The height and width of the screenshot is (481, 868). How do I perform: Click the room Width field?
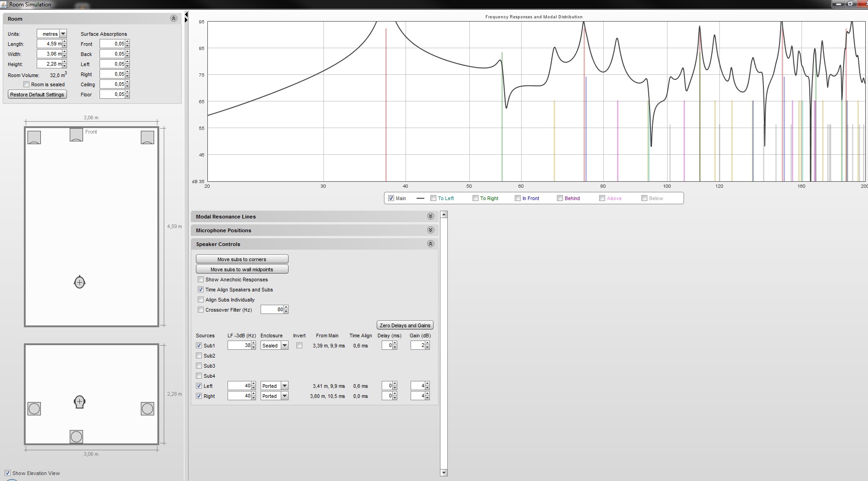[x=50, y=54]
